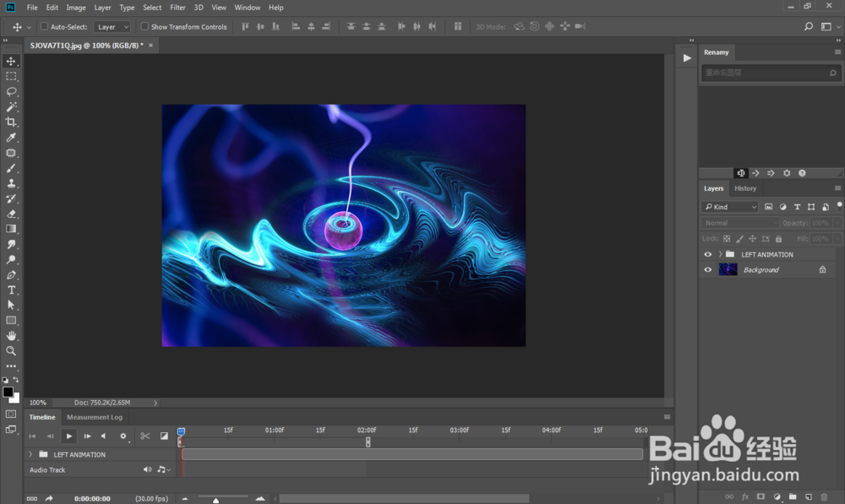Select the Lasso tool
The height and width of the screenshot is (504, 845).
(11, 91)
